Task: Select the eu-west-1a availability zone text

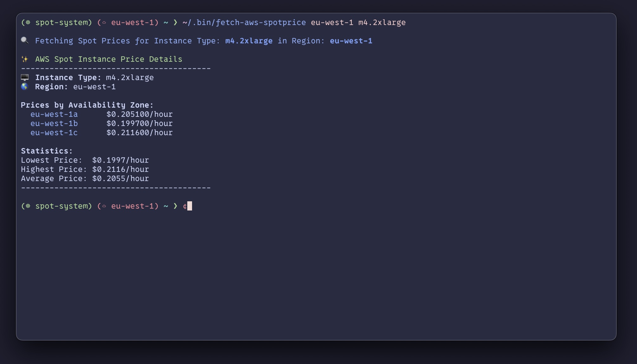Action: 54,114
